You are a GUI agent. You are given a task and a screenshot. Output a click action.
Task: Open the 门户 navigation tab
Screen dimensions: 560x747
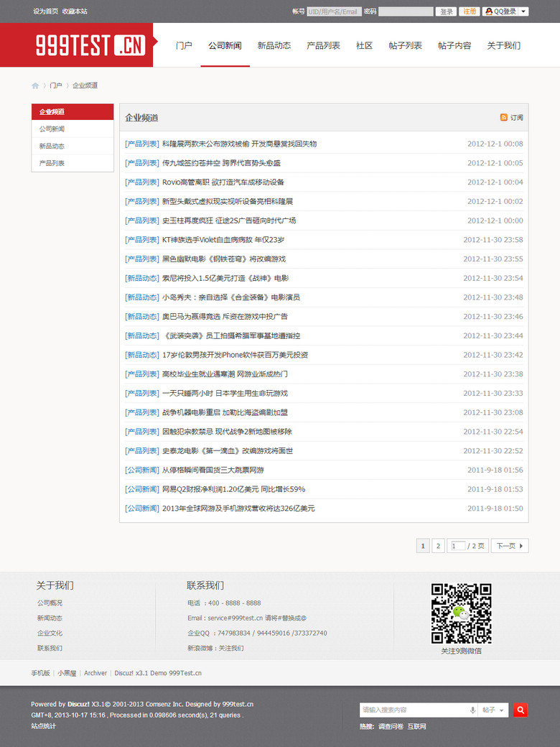[184, 46]
